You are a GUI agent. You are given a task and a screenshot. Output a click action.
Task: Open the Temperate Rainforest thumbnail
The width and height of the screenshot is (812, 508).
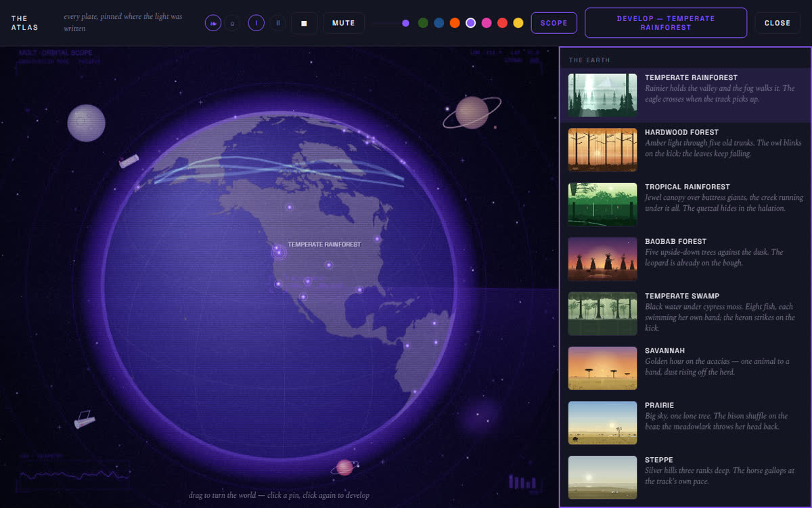[x=603, y=95]
